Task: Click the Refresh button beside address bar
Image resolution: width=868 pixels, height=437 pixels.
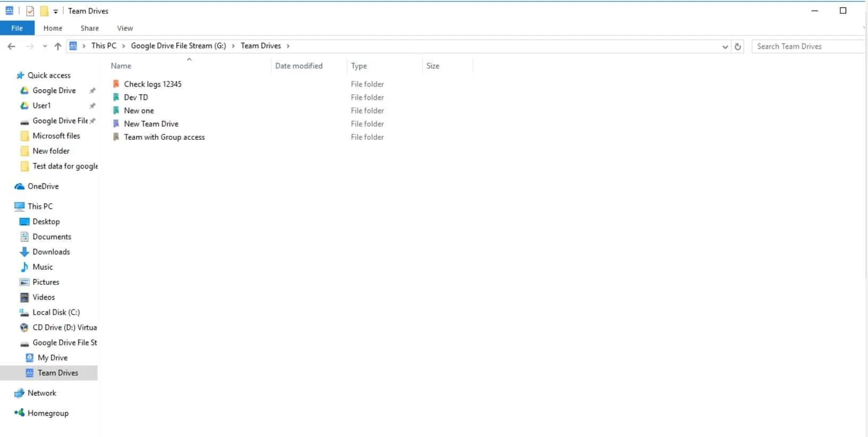Action: (x=738, y=46)
